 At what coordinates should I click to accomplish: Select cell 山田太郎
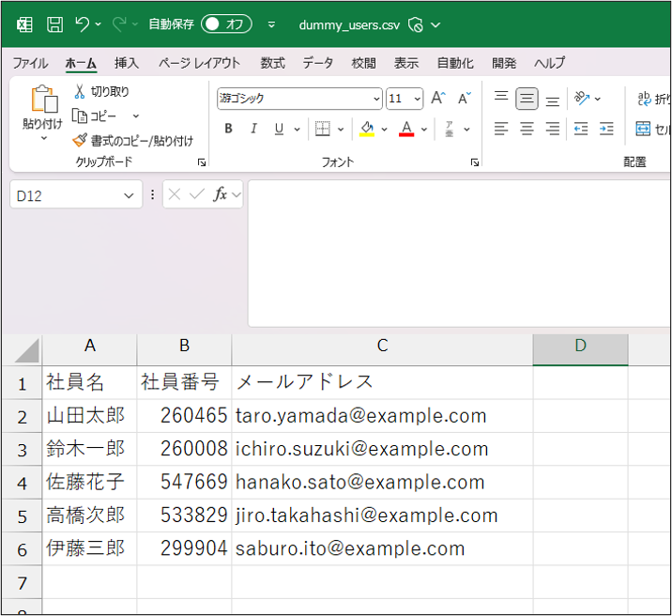(89, 415)
